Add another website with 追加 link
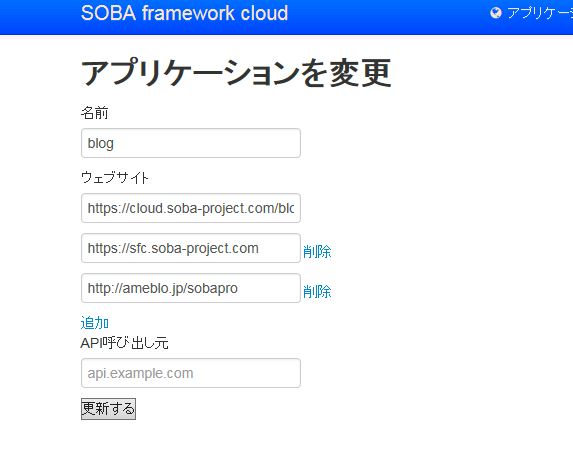Screen dimensions: 573x462 click(x=95, y=323)
